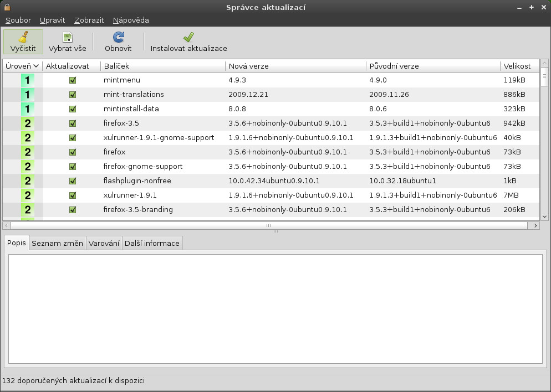
Task: Select level 2 badge for firefox-3.5-branding
Action: click(27, 210)
